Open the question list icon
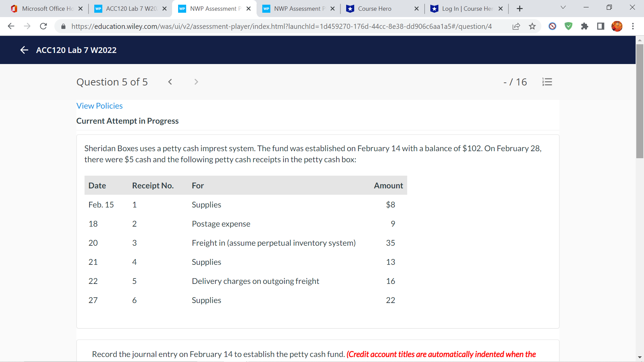This screenshot has height=362, width=644. click(547, 82)
